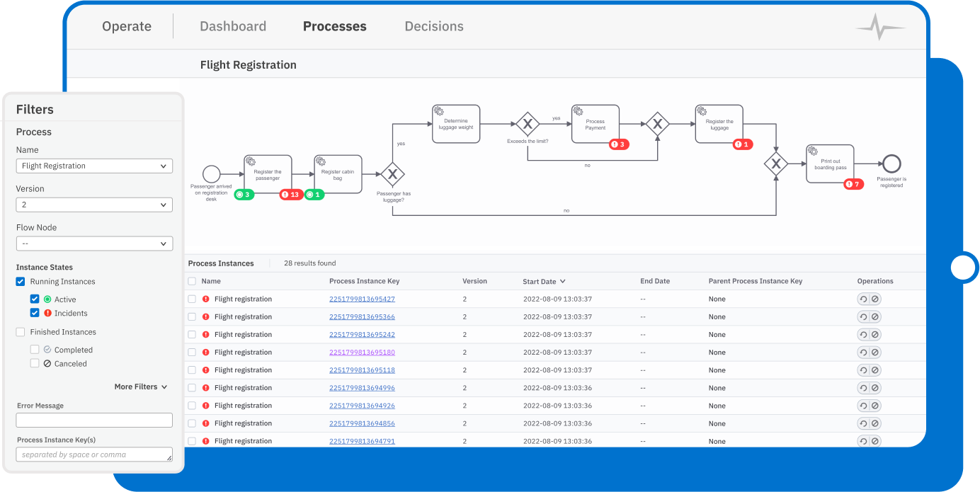Select row checkbox for instance 2251799813695427

click(x=192, y=299)
